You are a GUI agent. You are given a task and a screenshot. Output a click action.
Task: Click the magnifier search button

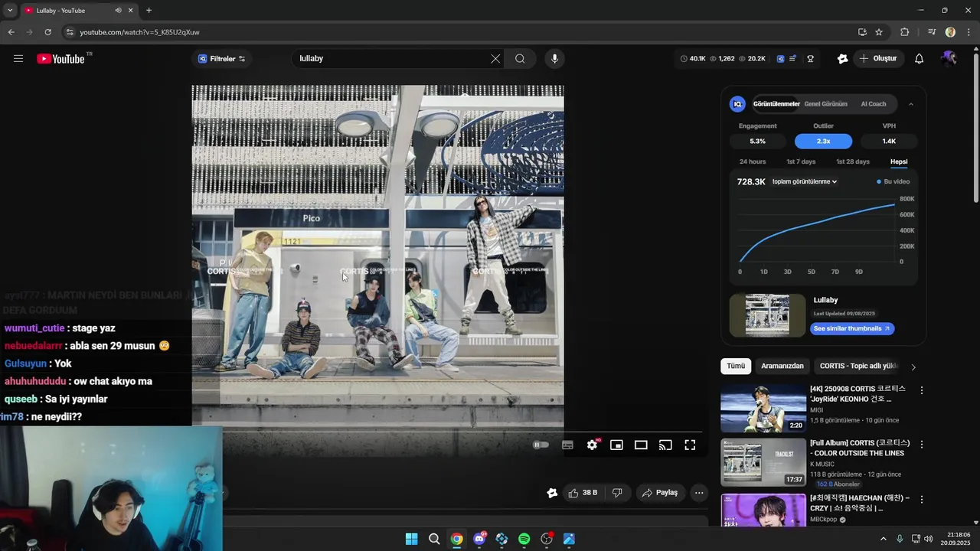point(520,59)
